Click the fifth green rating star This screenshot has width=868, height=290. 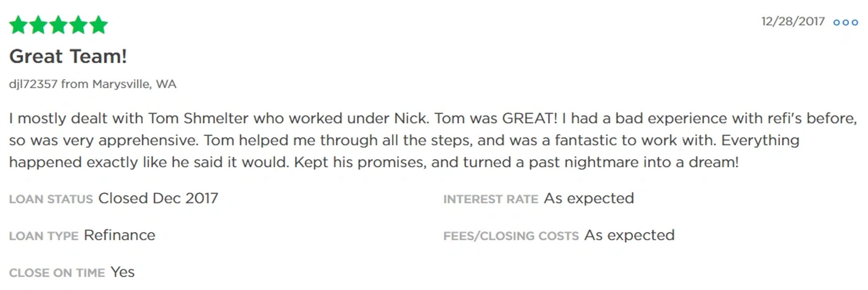pos(98,25)
